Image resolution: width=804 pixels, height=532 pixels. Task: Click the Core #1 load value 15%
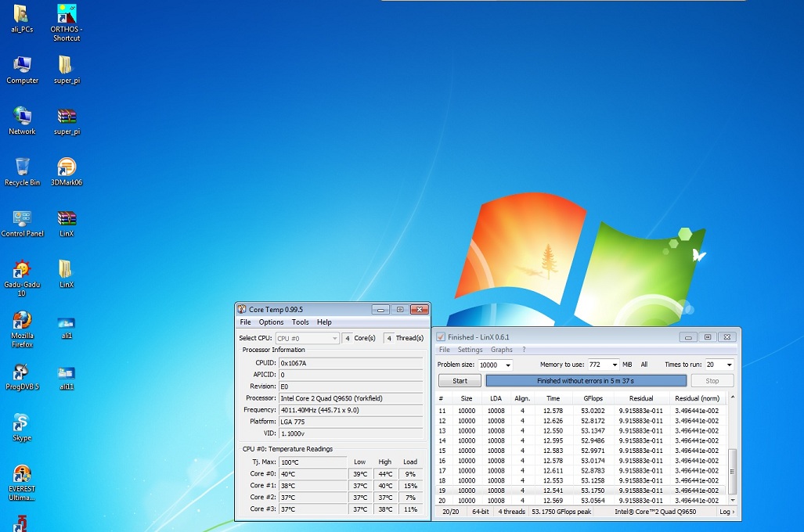[411, 486]
